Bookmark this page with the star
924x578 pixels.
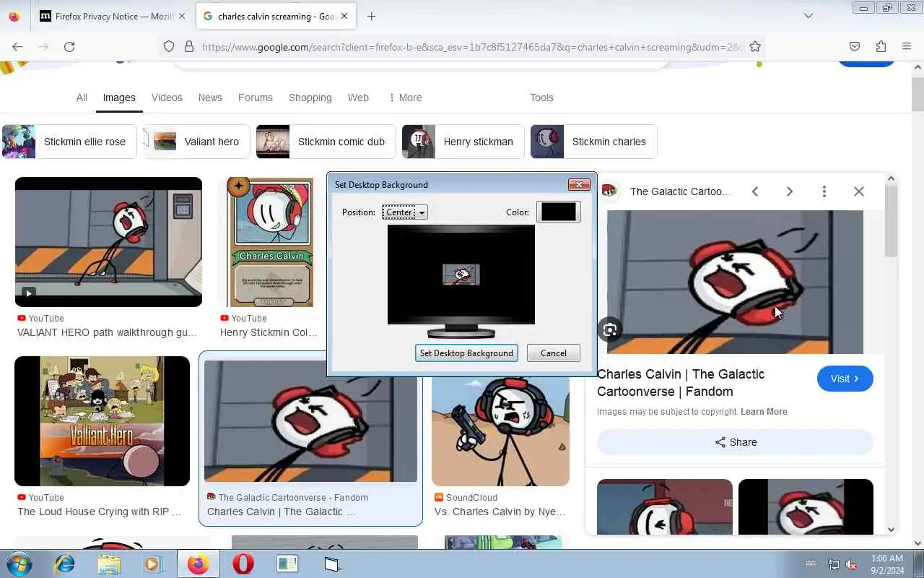[755, 46]
